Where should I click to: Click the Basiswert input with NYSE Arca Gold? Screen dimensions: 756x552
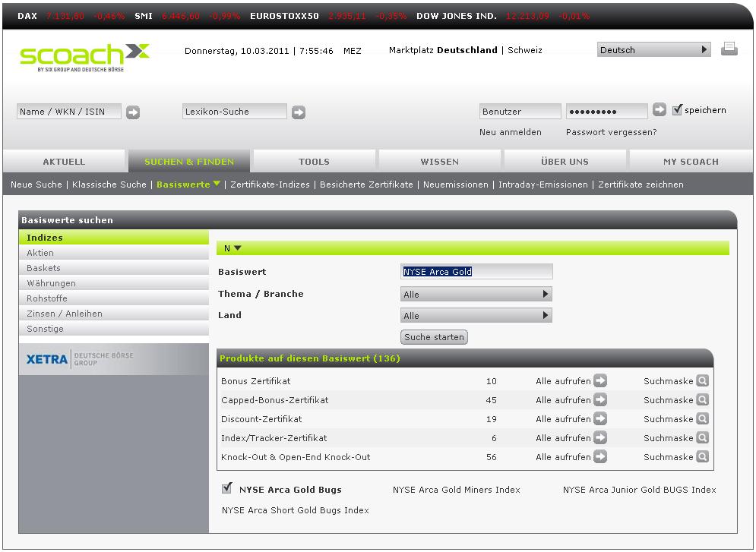pos(476,272)
